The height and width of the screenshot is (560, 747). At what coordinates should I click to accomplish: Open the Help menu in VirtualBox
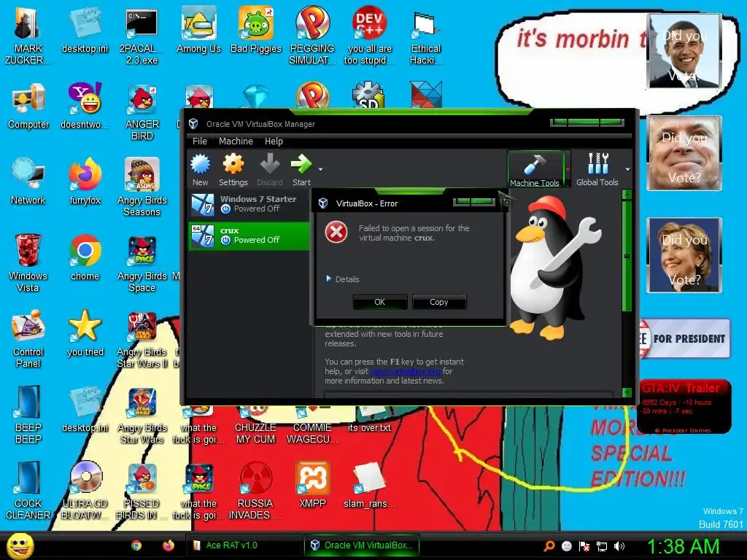click(274, 141)
